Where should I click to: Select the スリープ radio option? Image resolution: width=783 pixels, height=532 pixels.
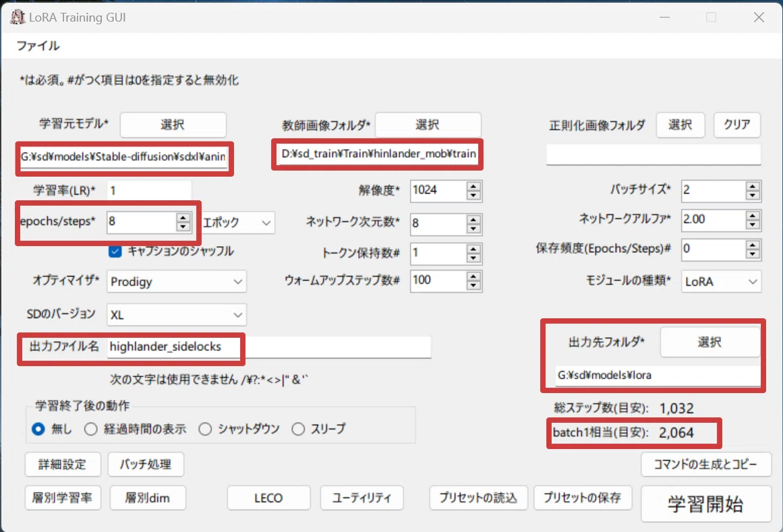point(298,429)
